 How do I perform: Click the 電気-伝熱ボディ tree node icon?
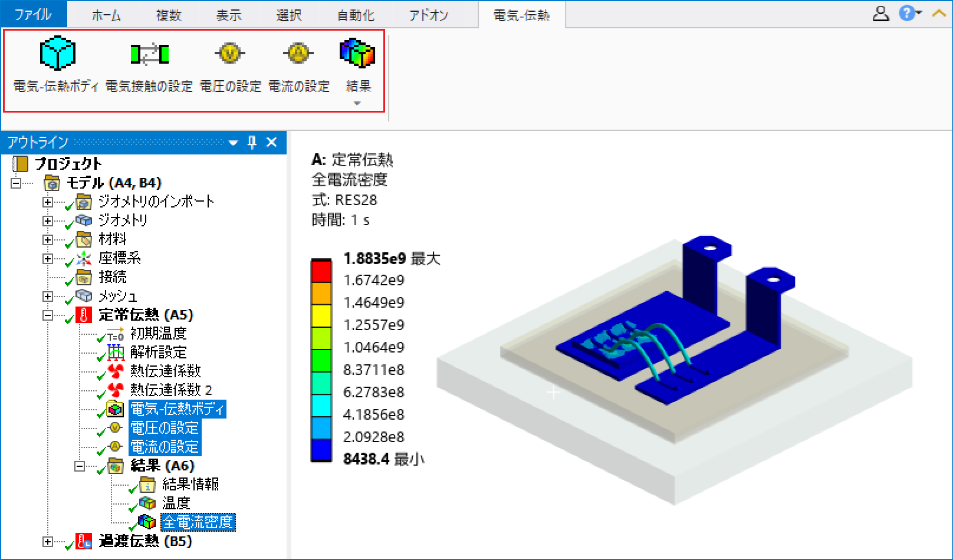click(116, 409)
